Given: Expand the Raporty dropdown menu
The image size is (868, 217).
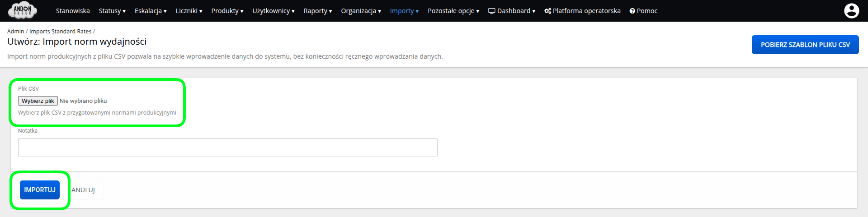Looking at the screenshot, I should 317,11.
